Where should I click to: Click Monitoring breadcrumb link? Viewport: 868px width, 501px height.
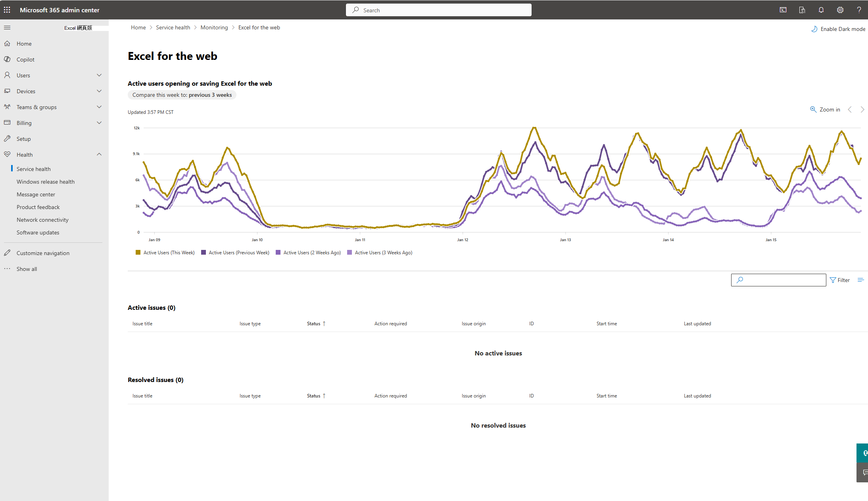click(x=214, y=27)
